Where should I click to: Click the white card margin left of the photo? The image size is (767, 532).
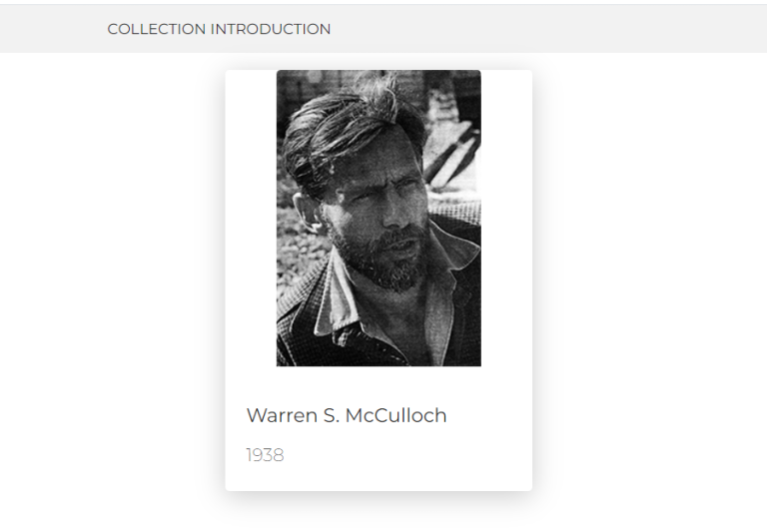tap(250, 218)
